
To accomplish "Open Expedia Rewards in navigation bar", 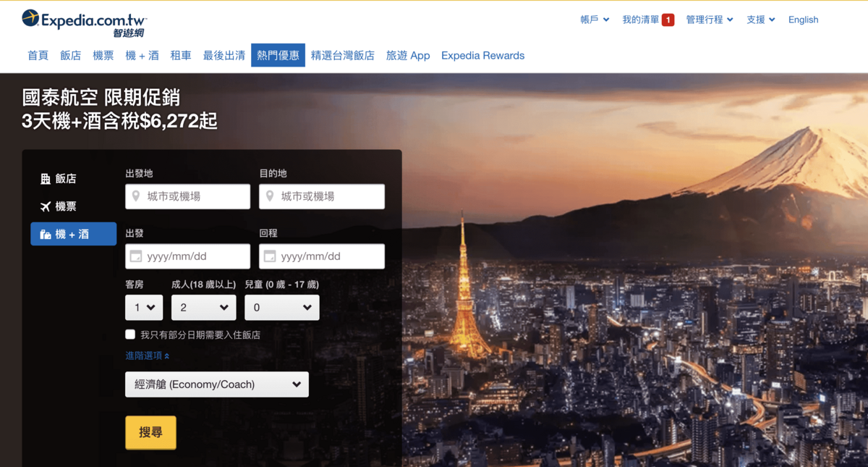I will pos(483,55).
